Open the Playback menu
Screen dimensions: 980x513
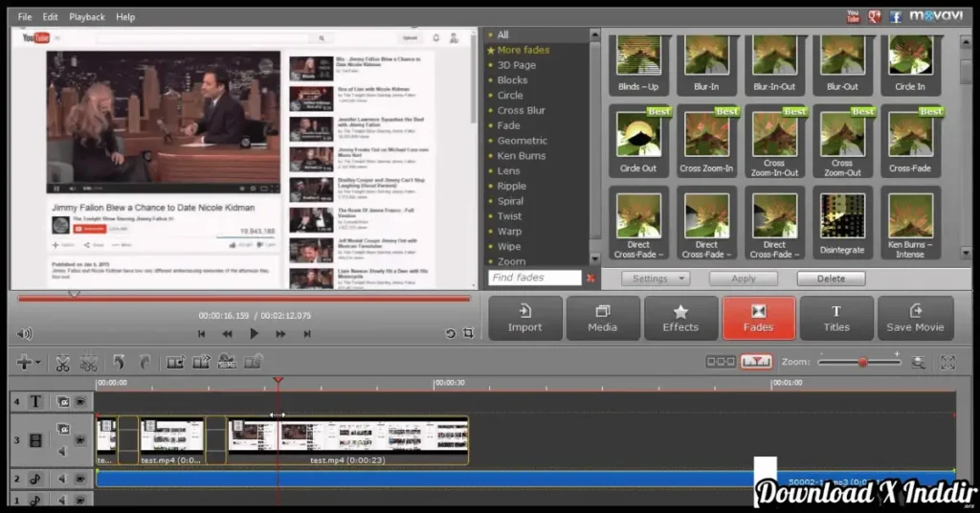(x=87, y=17)
